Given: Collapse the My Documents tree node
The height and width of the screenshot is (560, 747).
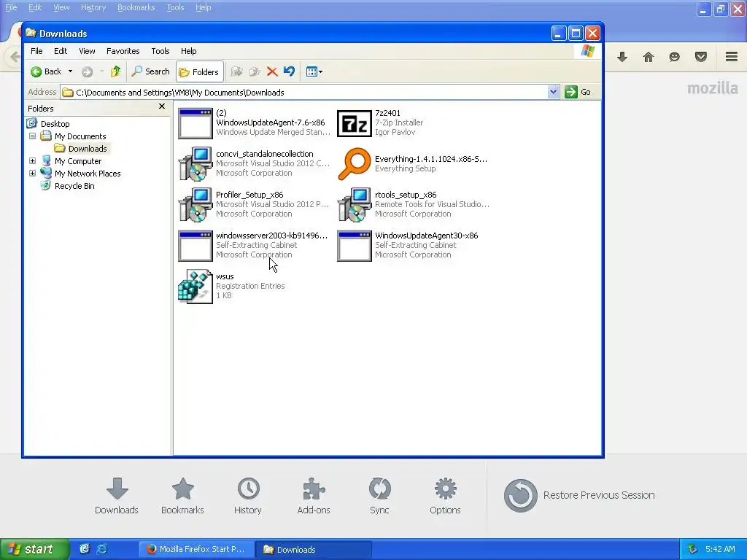Looking at the screenshot, I should pos(32,136).
